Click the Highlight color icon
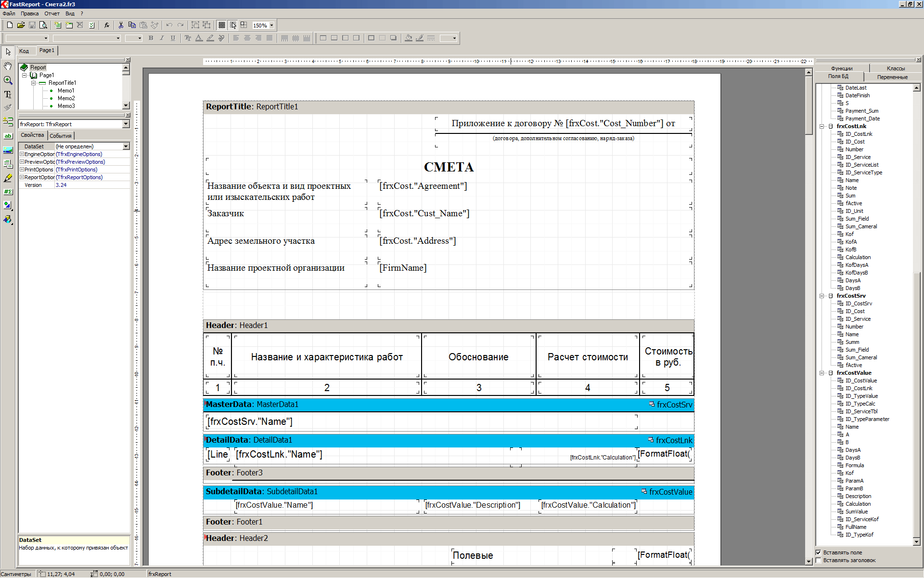 pyautogui.click(x=210, y=38)
